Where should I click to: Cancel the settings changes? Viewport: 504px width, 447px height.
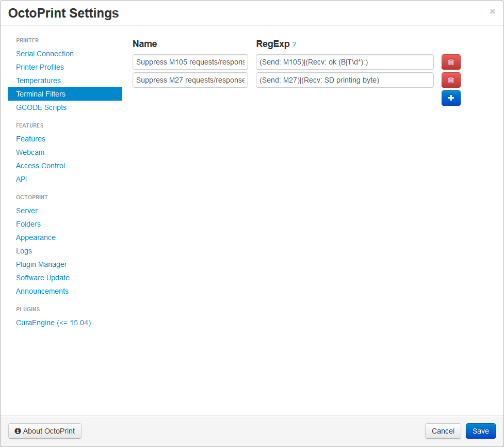[x=443, y=431]
